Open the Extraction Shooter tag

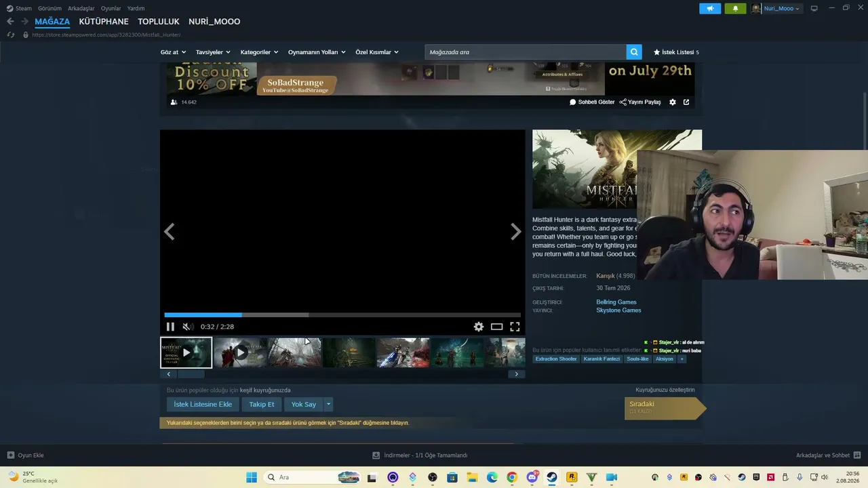(x=556, y=359)
